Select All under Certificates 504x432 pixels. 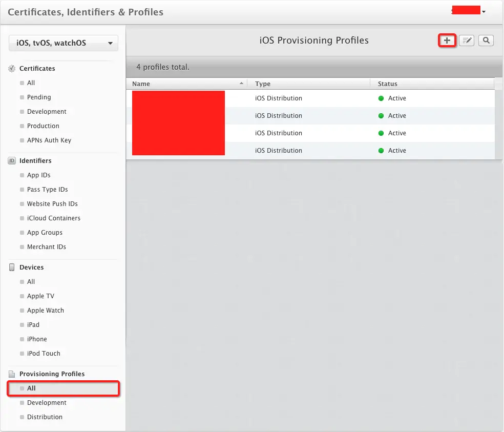(31, 83)
